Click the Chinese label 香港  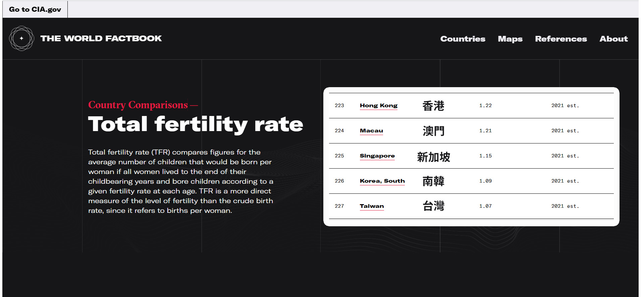point(433,106)
